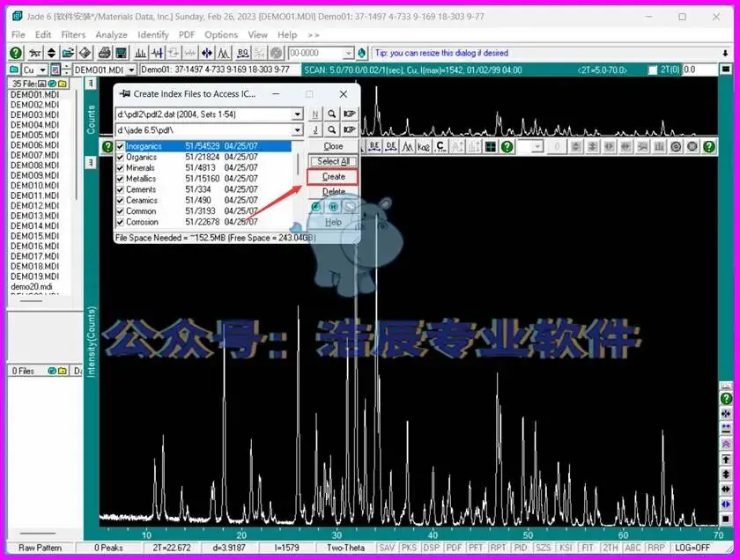The height and width of the screenshot is (560, 740).
Task: Click the Create button
Action: pos(333,176)
